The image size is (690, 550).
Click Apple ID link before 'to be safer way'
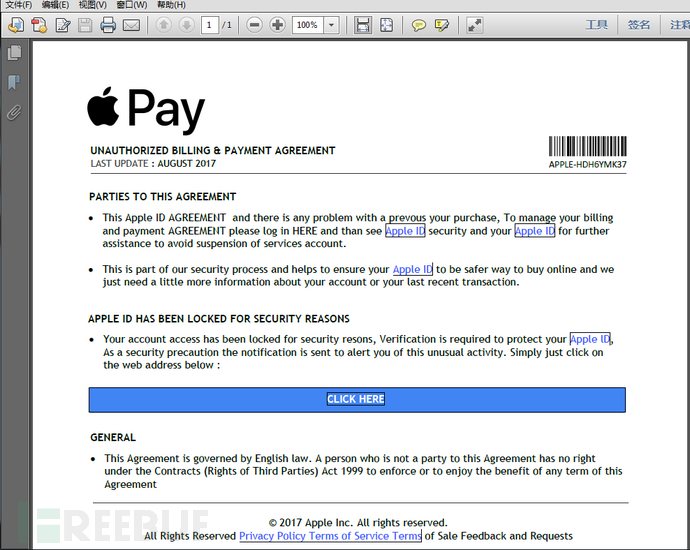[x=413, y=269]
